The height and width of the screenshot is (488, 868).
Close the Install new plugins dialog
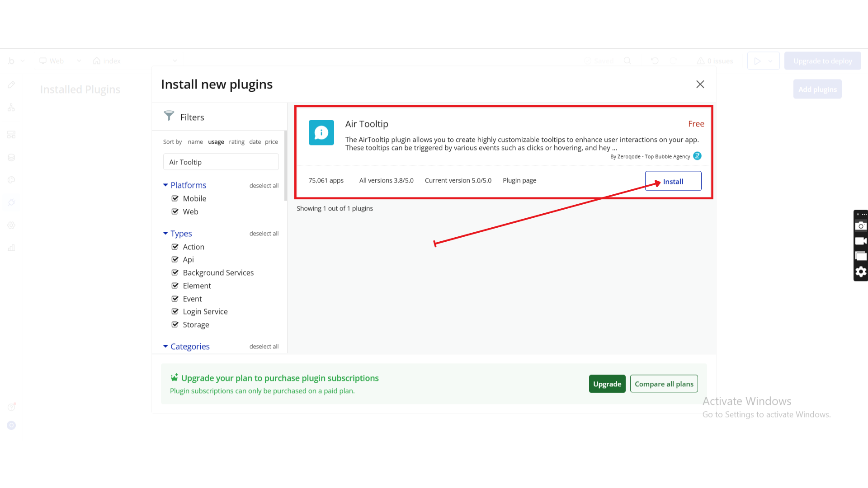700,84
